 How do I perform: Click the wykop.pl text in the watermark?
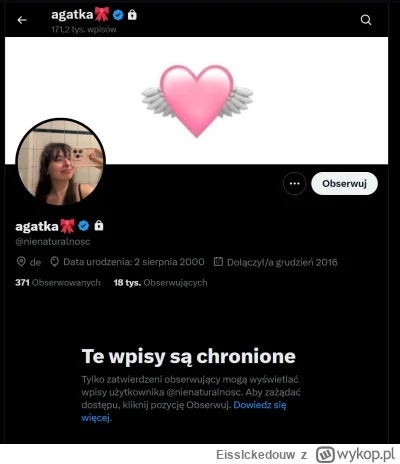pos(366,454)
